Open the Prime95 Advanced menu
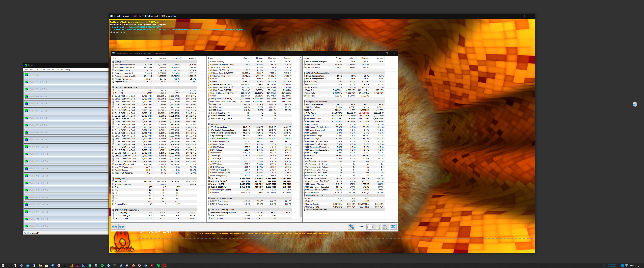The image size is (644, 268). (x=40, y=70)
